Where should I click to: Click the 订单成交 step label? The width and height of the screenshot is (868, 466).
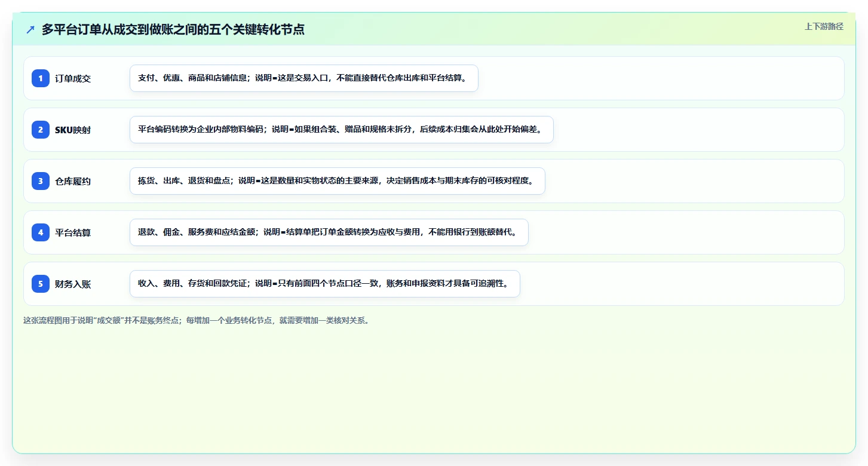pos(73,78)
